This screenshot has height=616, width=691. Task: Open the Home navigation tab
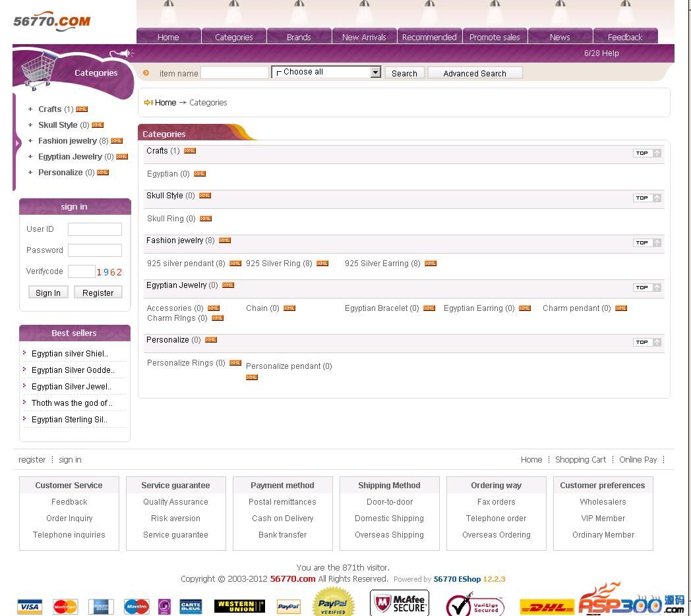coord(168,37)
